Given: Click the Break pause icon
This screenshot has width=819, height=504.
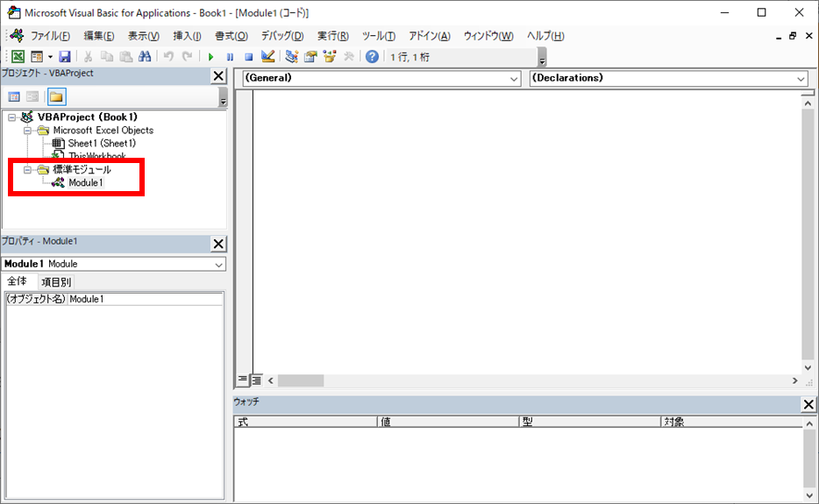Looking at the screenshot, I should (230, 57).
